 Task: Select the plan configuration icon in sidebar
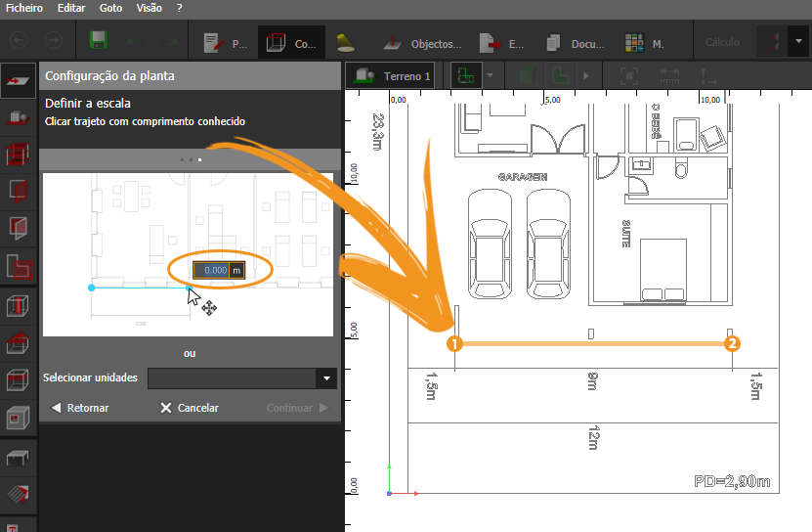click(18, 80)
